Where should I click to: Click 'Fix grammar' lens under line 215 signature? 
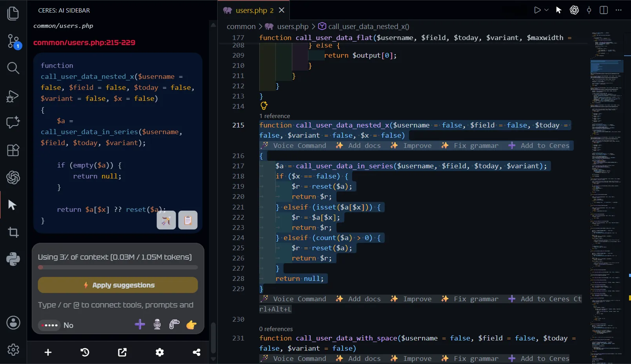point(470,146)
